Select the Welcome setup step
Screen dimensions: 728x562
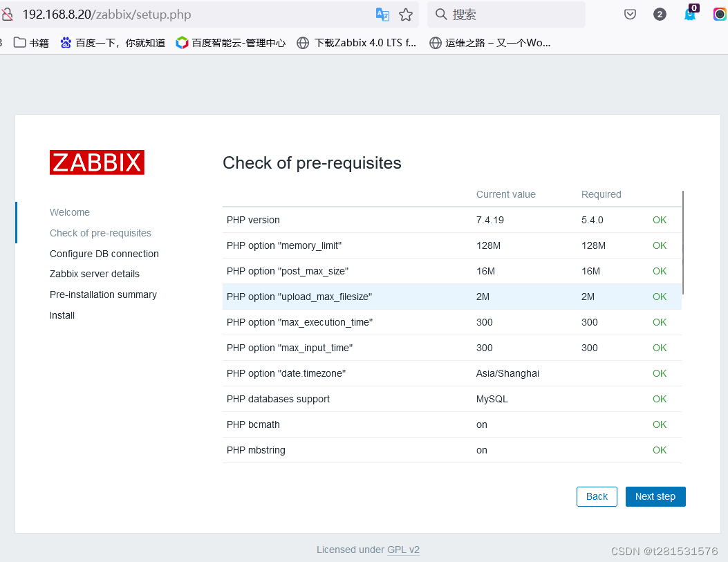tap(70, 212)
